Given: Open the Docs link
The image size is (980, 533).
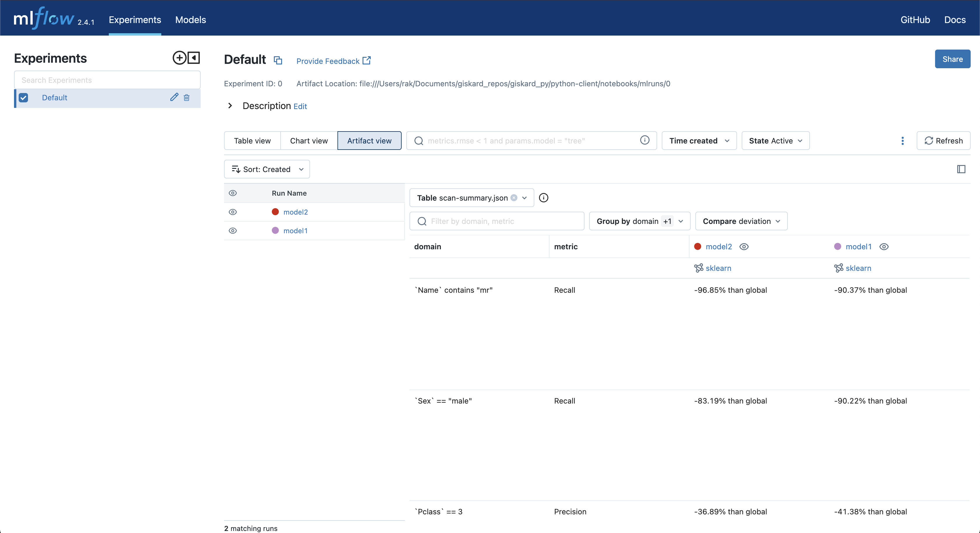Looking at the screenshot, I should [955, 20].
